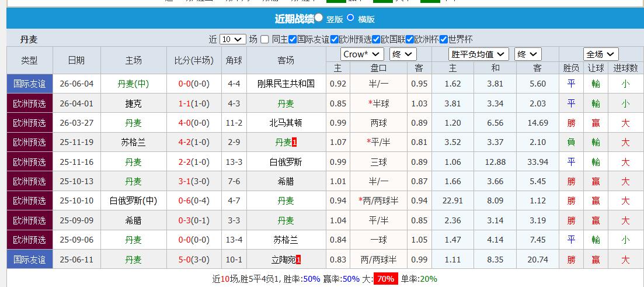This screenshot has width=644, height=287.
Task: Click the handicap 一球
Action: coord(379,240)
